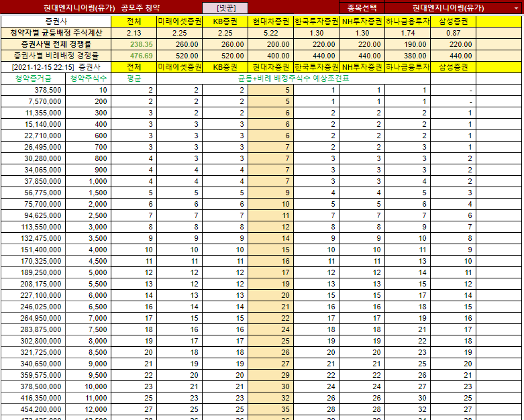Select top-row 삼성증권 header cell
524x420 pixels.
(x=453, y=21)
